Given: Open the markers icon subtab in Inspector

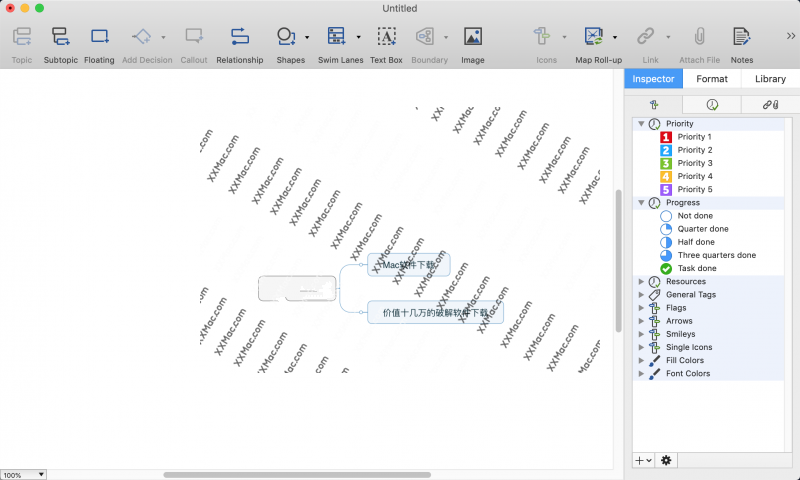Looking at the screenshot, I should (654, 105).
